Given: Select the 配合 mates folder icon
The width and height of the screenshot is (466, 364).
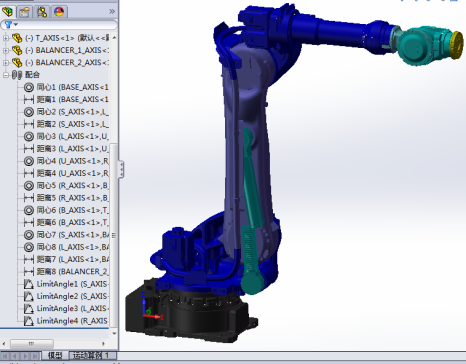Looking at the screenshot, I should pyautogui.click(x=17, y=75).
